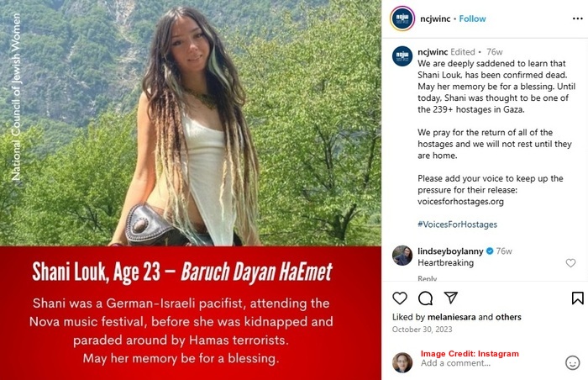Open the ncjwinc avatar beside the caption

(x=402, y=56)
